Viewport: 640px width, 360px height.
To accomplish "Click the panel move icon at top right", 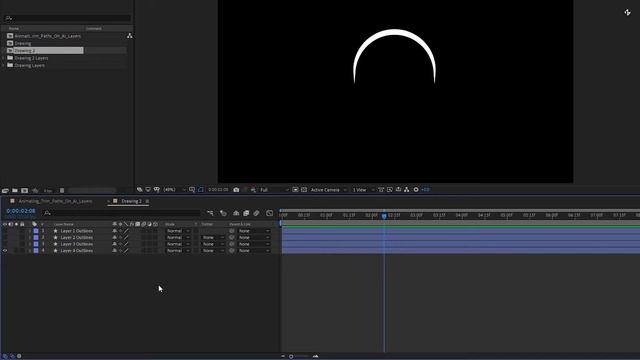I will point(627,13).
